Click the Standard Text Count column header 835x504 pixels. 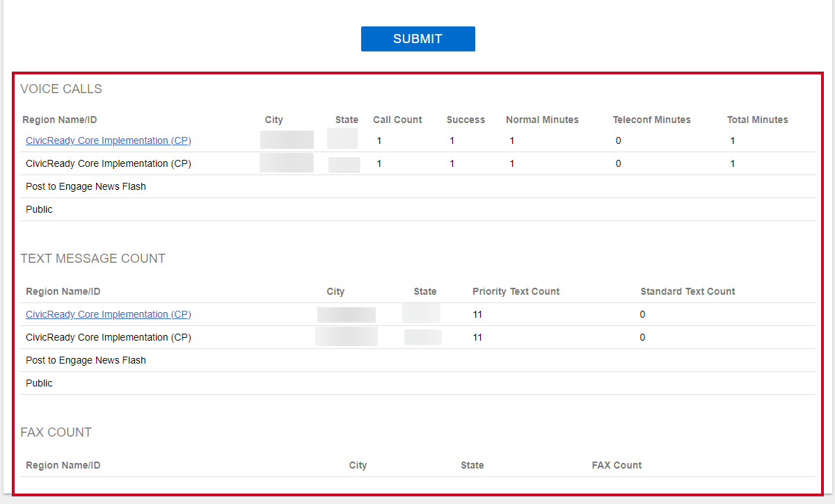[x=687, y=291]
